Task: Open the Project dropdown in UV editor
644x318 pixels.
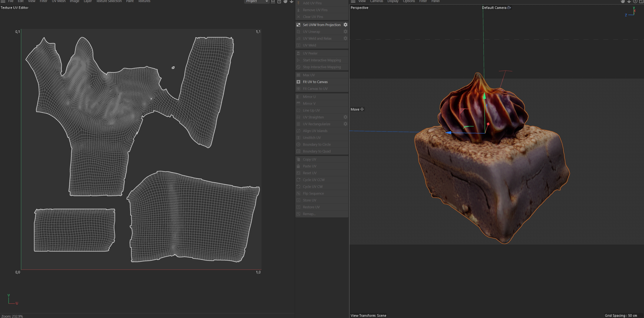Action: 257,1
